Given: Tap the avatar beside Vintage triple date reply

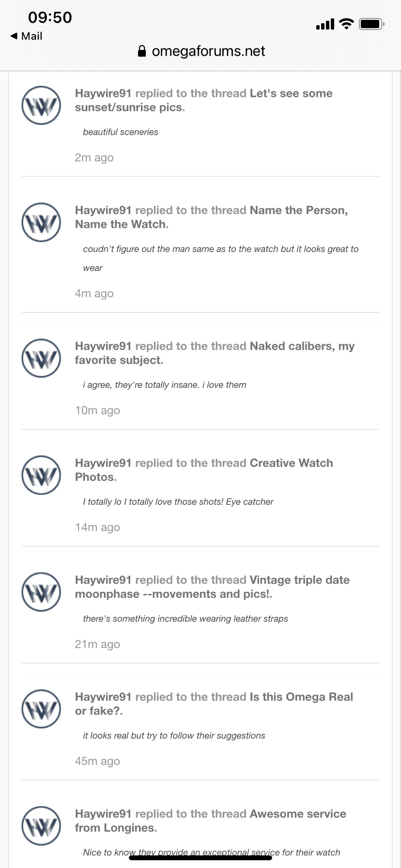Looking at the screenshot, I should [x=41, y=592].
